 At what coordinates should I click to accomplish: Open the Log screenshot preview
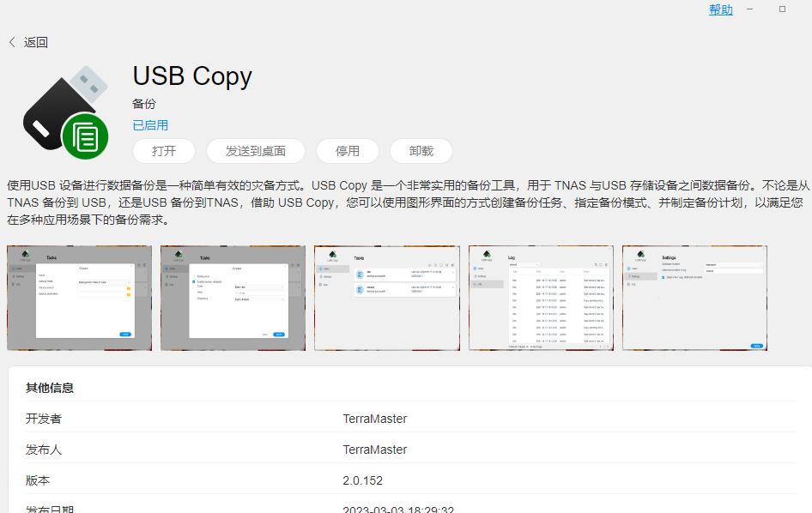tap(541, 297)
